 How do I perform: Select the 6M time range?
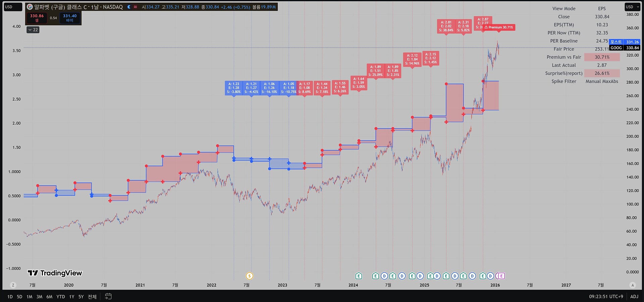coord(49,297)
